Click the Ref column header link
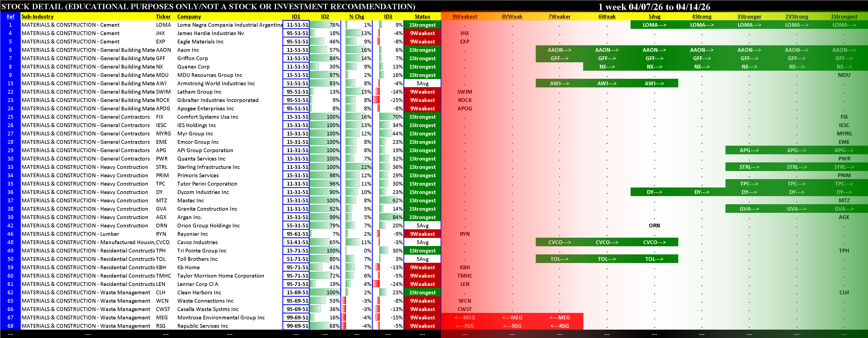 [x=11, y=16]
